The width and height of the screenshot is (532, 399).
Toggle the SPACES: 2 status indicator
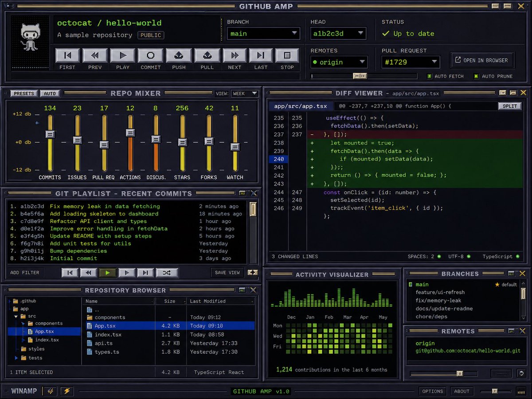point(439,256)
